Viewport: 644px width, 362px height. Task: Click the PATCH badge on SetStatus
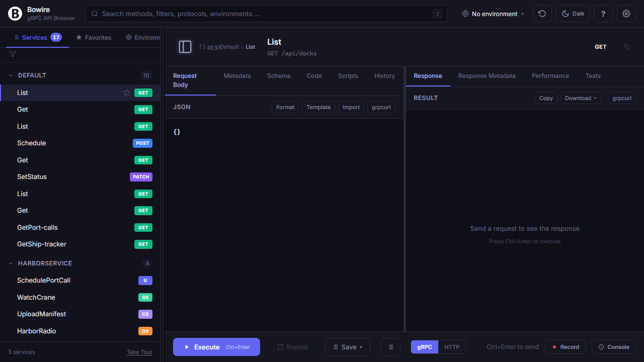point(141,177)
